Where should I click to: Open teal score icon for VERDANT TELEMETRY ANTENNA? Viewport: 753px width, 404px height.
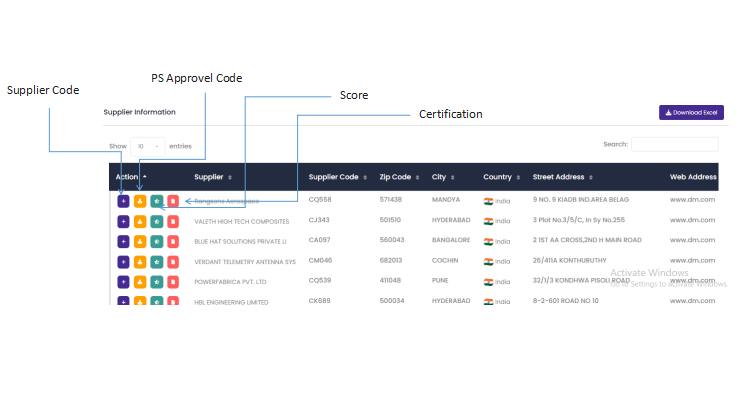click(x=157, y=262)
